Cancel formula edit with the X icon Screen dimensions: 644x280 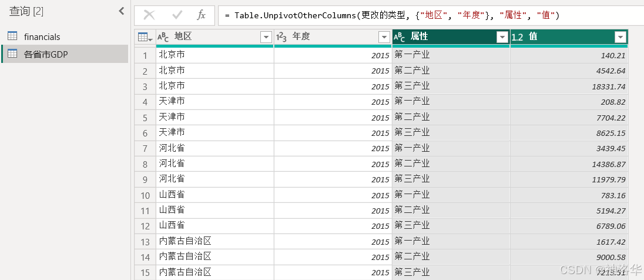[149, 15]
